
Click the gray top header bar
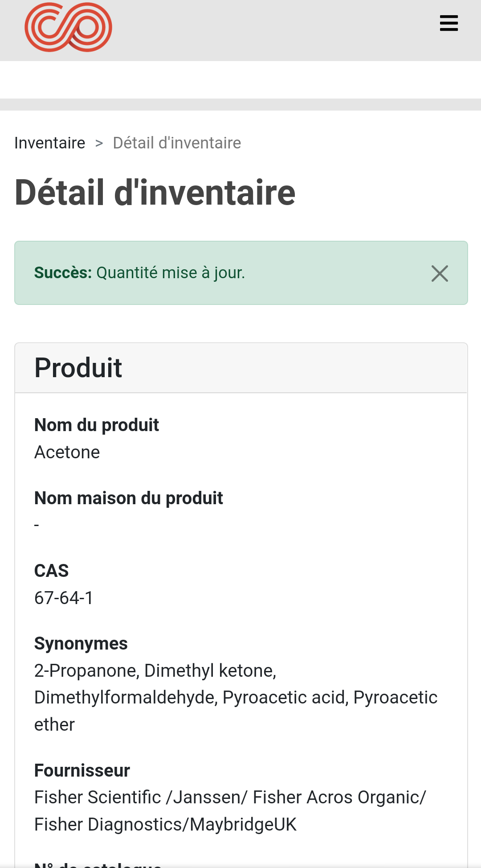pyautogui.click(x=240, y=30)
